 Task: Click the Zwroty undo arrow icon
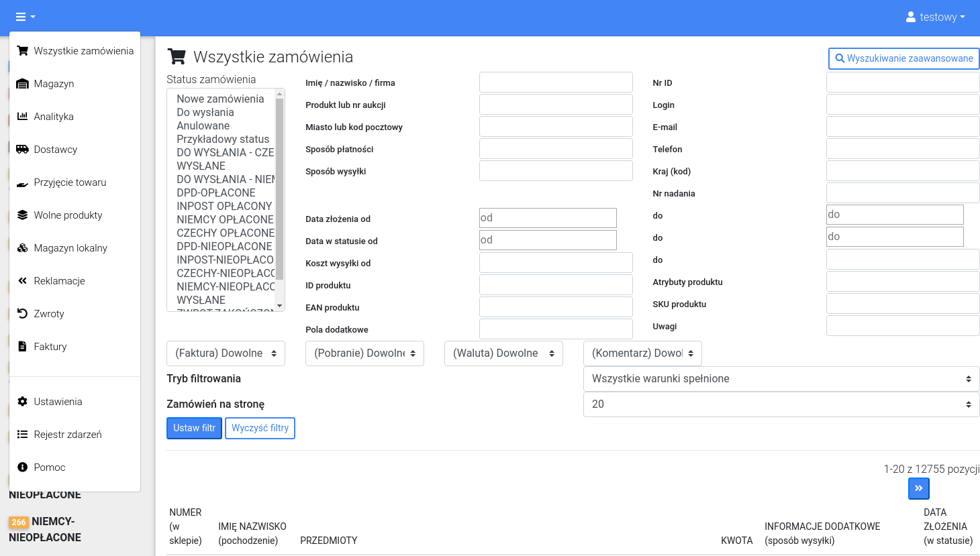click(22, 314)
